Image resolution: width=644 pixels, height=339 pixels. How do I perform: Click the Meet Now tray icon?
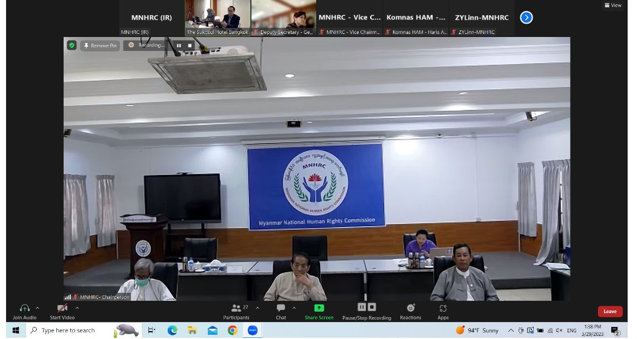coord(521,331)
